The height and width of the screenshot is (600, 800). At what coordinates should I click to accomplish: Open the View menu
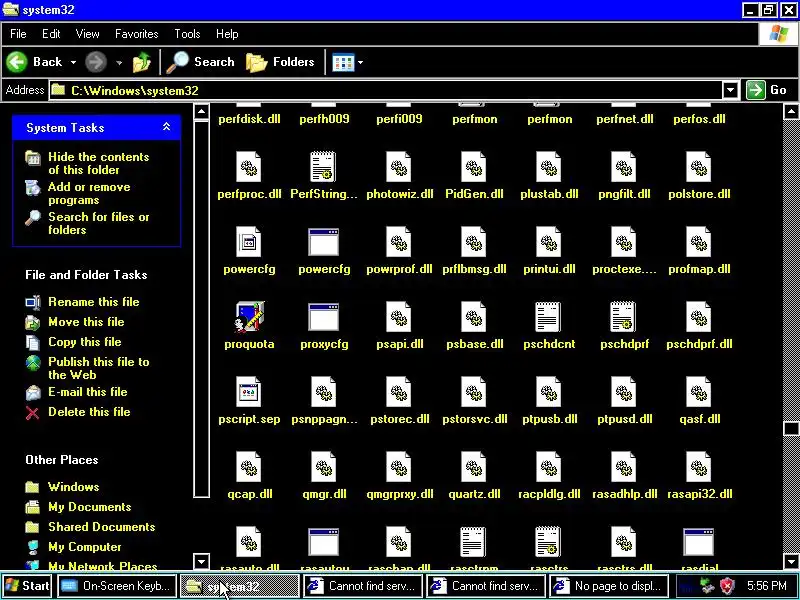(x=87, y=34)
